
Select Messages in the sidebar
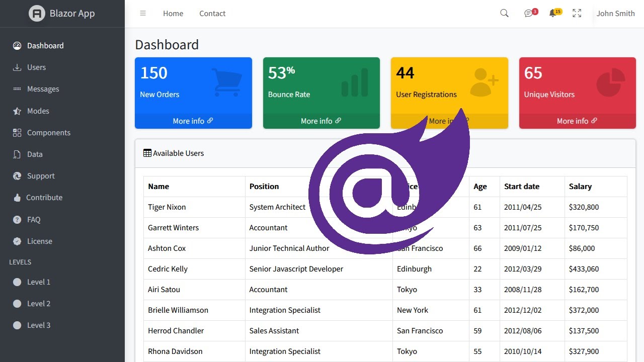(x=62, y=89)
